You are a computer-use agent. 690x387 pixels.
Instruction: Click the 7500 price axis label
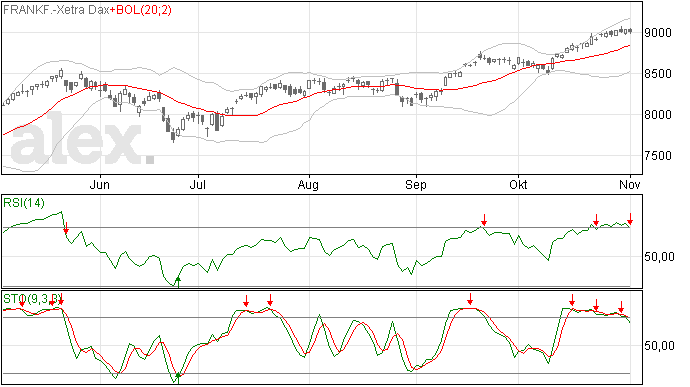pos(658,155)
